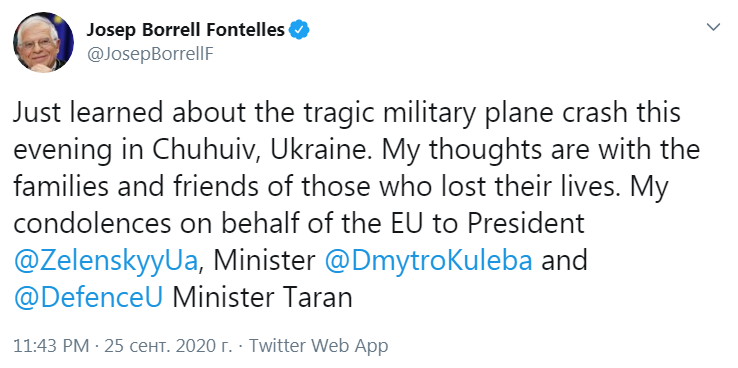The image size is (738, 368).
Task: Open the Twitter Web App source link
Action: click(x=319, y=346)
